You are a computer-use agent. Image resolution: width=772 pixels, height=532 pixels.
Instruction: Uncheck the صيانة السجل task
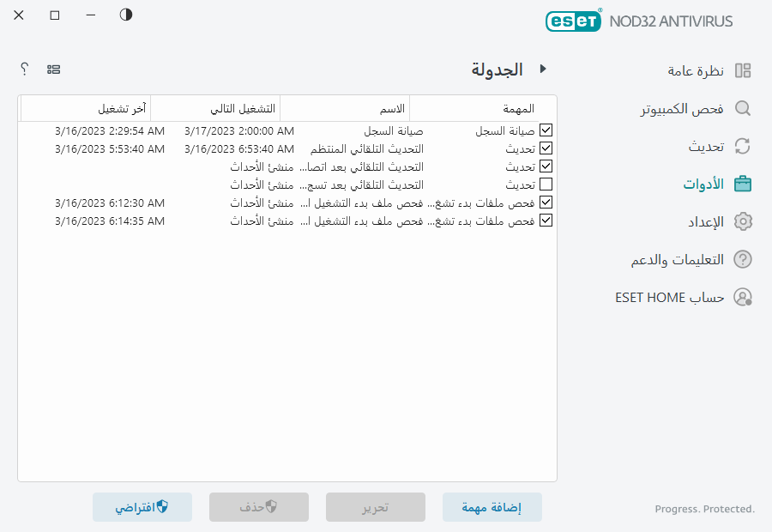pyautogui.click(x=546, y=130)
